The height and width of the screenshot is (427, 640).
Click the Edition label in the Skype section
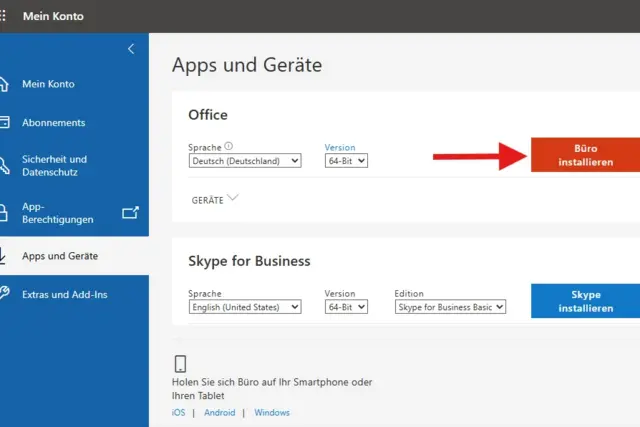coord(409,294)
